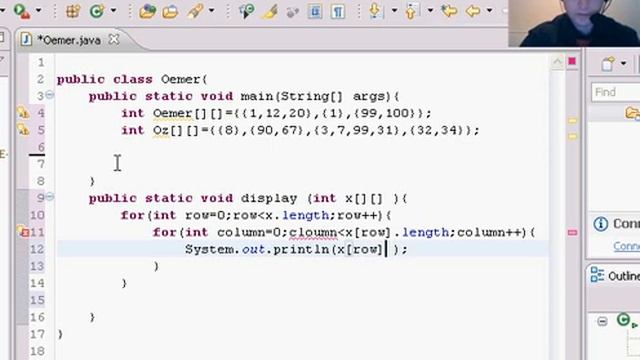This screenshot has height=360, width=640.
Task: Click the second yellow warning overview ruler mark
Action: point(573,136)
